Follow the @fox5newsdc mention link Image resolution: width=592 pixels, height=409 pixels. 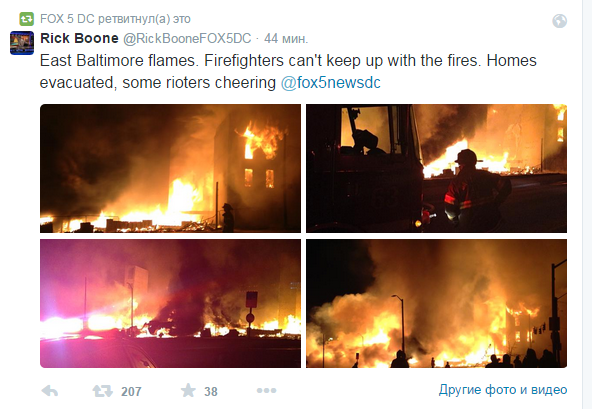(x=331, y=83)
